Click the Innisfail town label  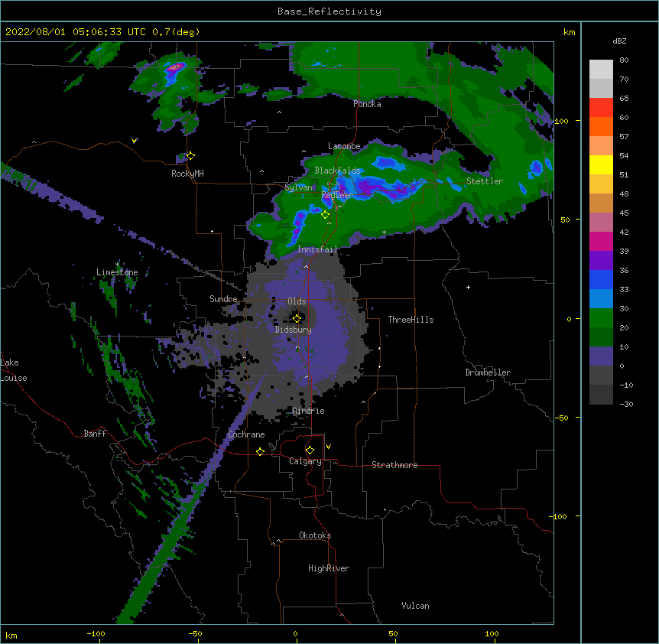tap(317, 249)
